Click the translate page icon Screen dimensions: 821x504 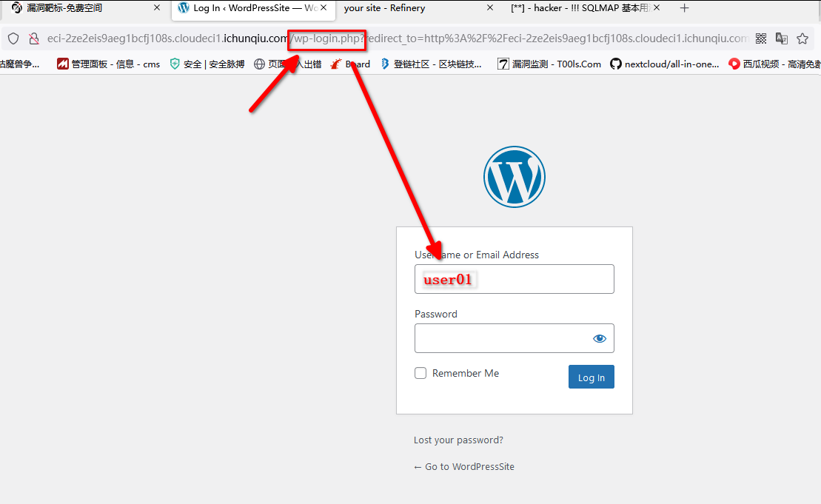pos(782,38)
